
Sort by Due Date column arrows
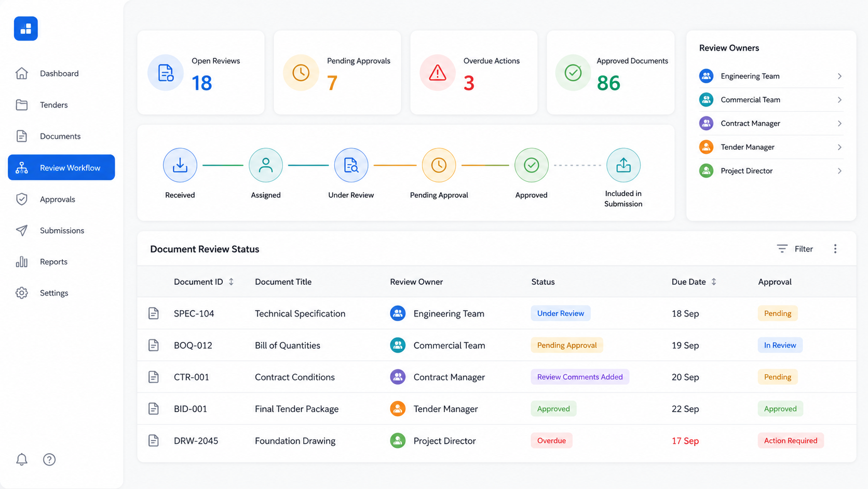(x=714, y=282)
